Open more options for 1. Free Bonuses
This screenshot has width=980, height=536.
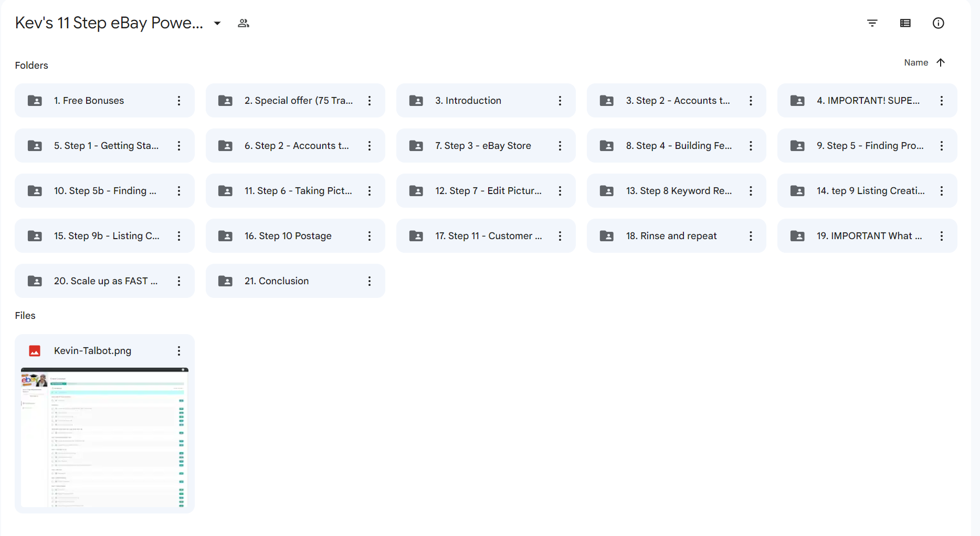(x=179, y=101)
